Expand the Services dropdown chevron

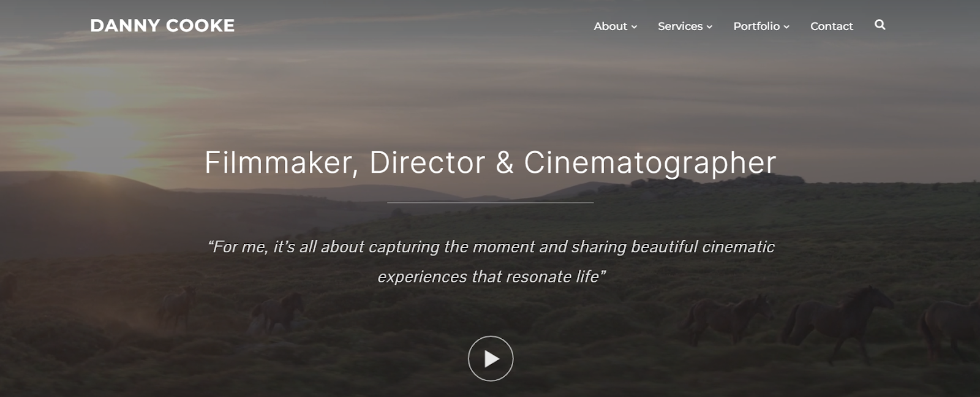pos(709,27)
